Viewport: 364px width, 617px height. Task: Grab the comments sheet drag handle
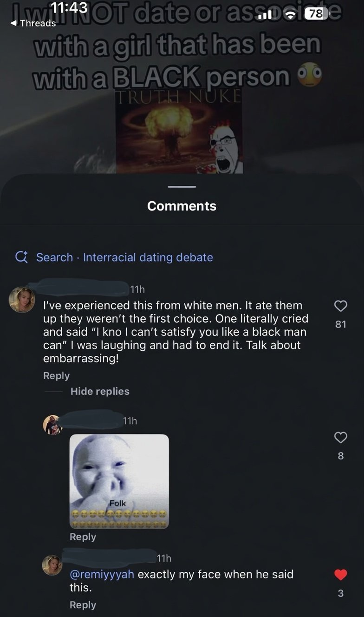click(182, 187)
